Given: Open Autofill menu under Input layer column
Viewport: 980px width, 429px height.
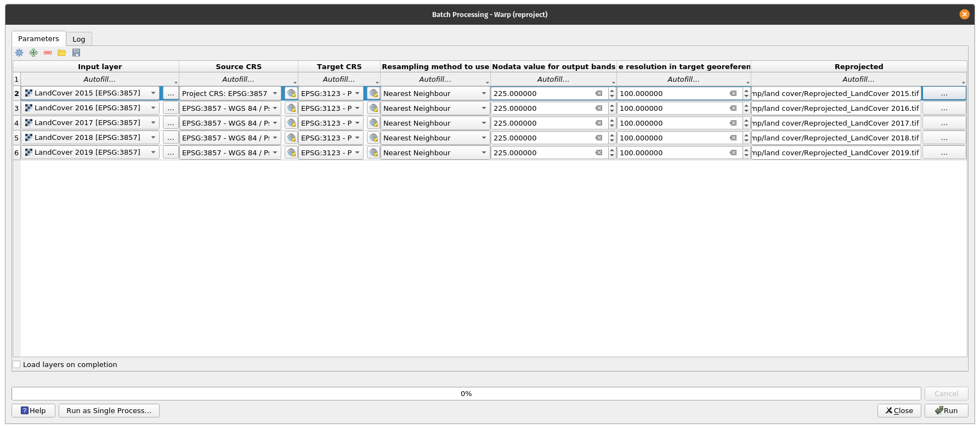Looking at the screenshot, I should [100, 80].
